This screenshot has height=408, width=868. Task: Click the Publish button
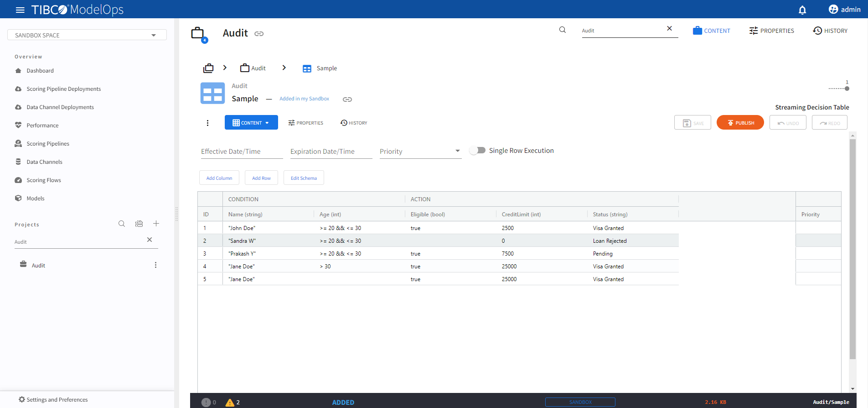coord(740,123)
